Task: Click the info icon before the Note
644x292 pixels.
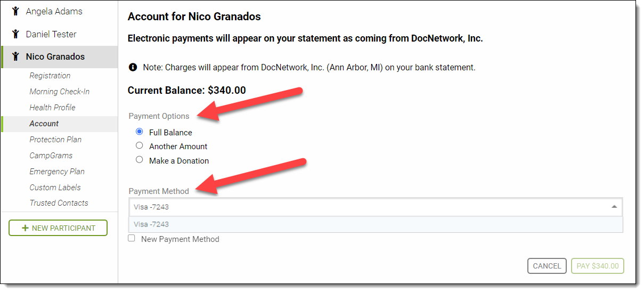Action: (133, 68)
